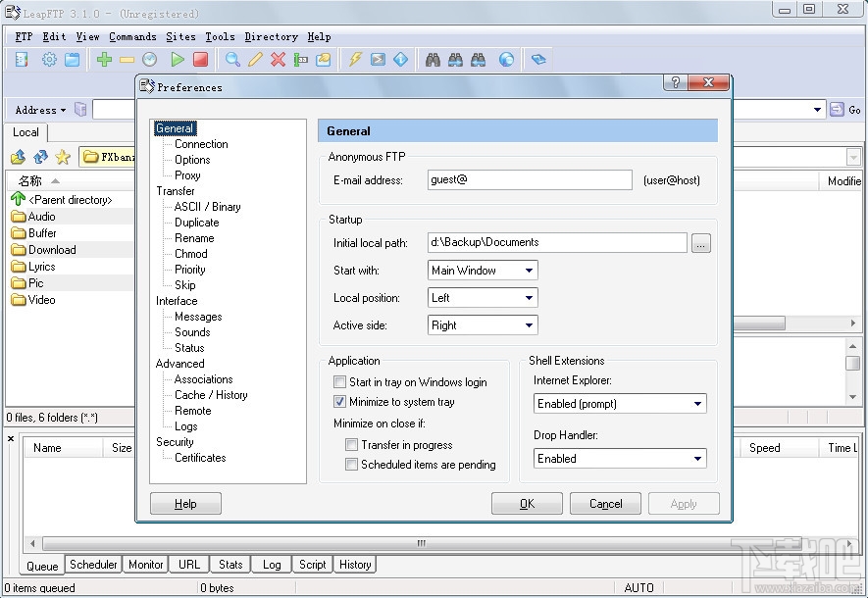Screen dimensions: 868x598
Task: Click the Initial local path field
Action: pyautogui.click(x=557, y=242)
